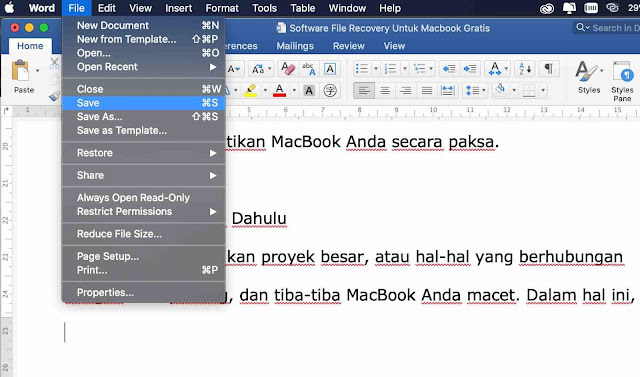This screenshot has width=640, height=377.
Task: Open the Paste options dropdown arrow
Action: (37, 71)
